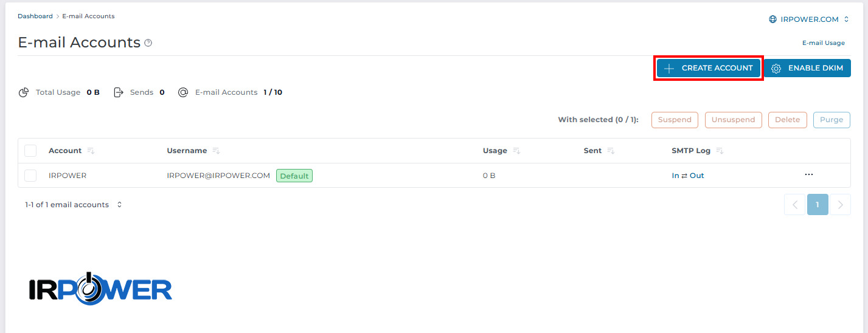Go to the previous page arrow
This screenshot has width=868, height=333.
click(794, 205)
